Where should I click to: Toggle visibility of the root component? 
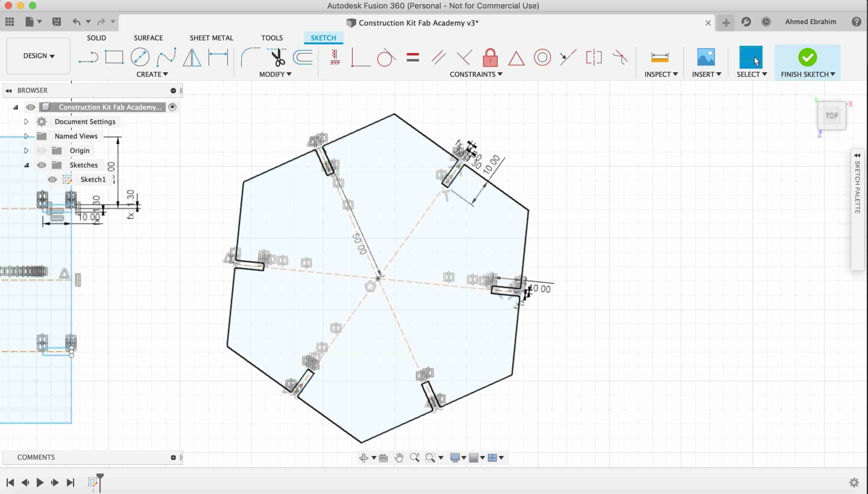[x=30, y=107]
